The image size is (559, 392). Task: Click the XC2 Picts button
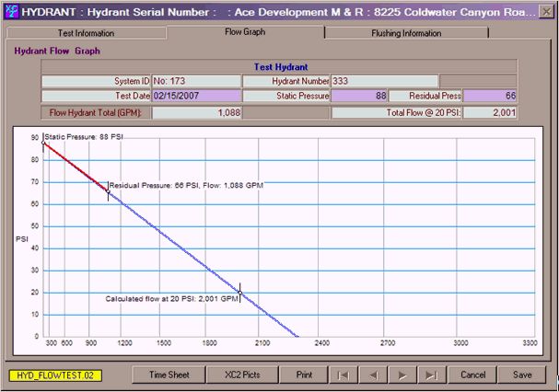(x=242, y=375)
